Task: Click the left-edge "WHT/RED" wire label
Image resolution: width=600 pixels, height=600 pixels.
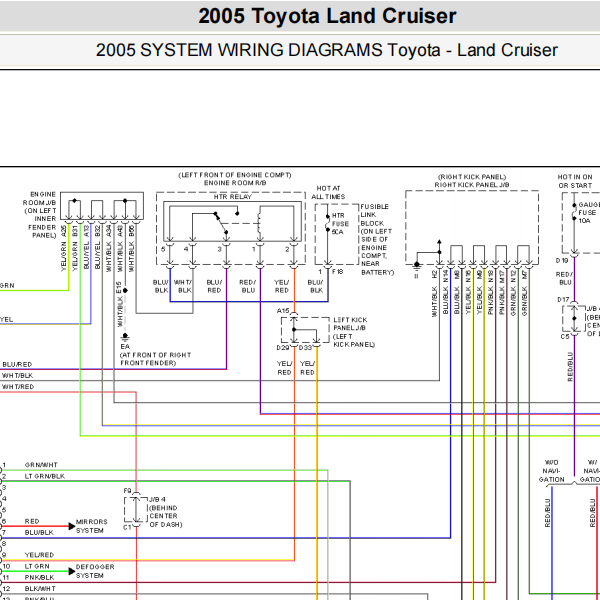Action: click(18, 387)
